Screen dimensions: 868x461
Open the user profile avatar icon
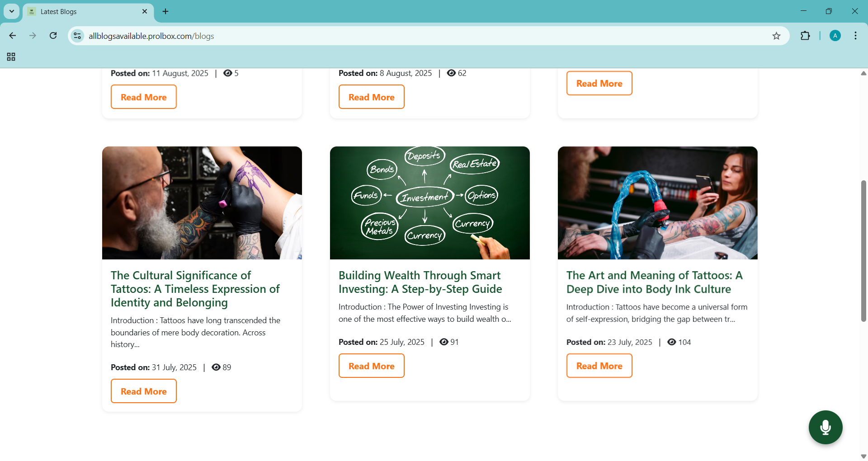(835, 36)
